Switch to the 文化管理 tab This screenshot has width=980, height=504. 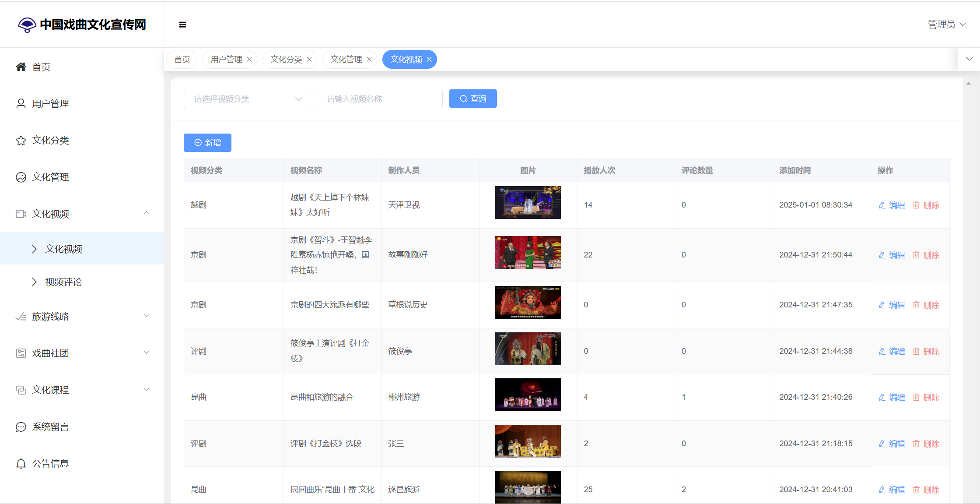tap(346, 60)
